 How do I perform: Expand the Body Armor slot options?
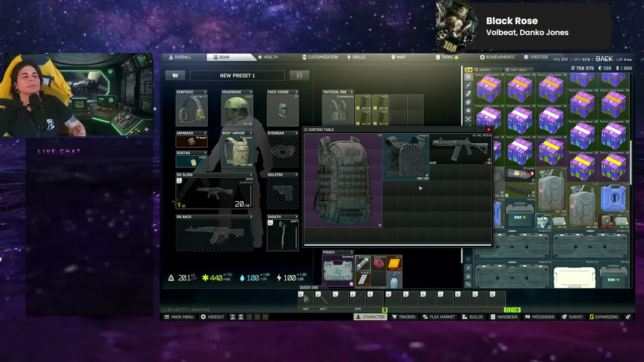point(251,133)
